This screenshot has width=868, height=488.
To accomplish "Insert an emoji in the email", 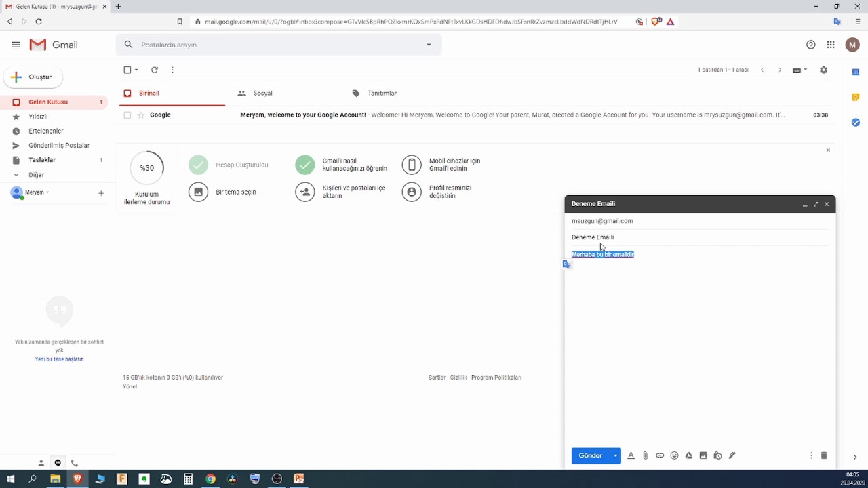I will (674, 456).
